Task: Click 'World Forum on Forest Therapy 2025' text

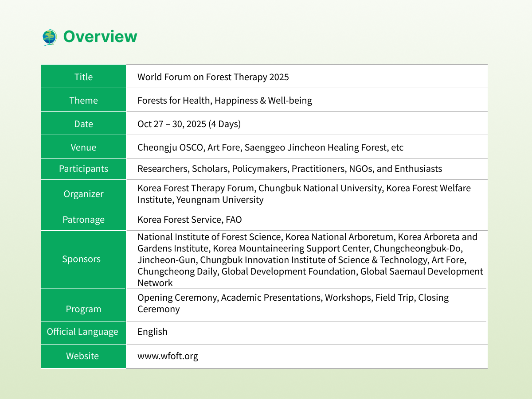Action: (213, 77)
